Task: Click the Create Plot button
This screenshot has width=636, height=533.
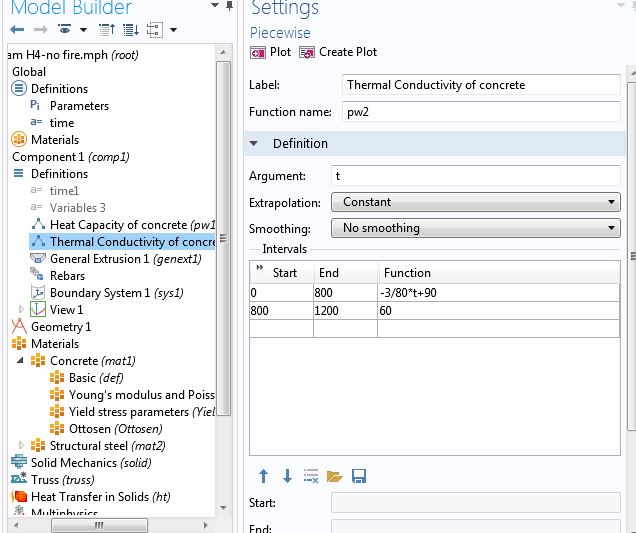Action: (x=338, y=52)
